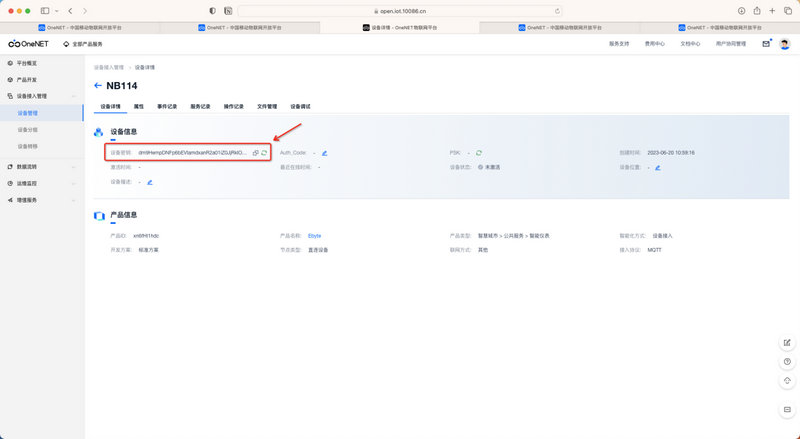Open the mail notifications icon

(766, 44)
